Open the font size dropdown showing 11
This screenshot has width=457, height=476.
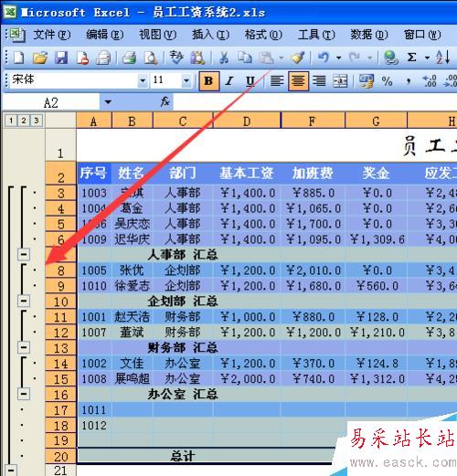click(x=186, y=81)
